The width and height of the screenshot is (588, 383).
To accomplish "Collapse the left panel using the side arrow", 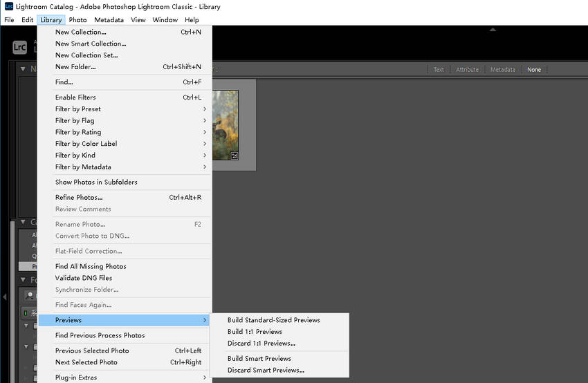I will tap(5, 297).
